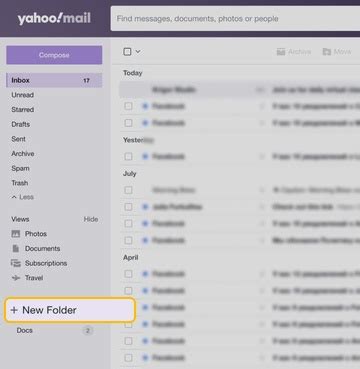Open the Subscriptions view
Image resolution: width=360 pixels, height=369 pixels.
coord(46,263)
